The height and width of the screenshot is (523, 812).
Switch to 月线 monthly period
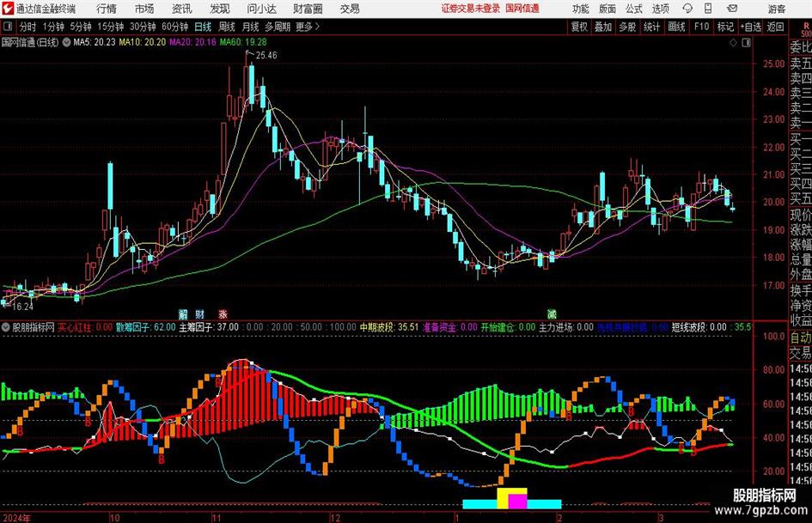[250, 27]
